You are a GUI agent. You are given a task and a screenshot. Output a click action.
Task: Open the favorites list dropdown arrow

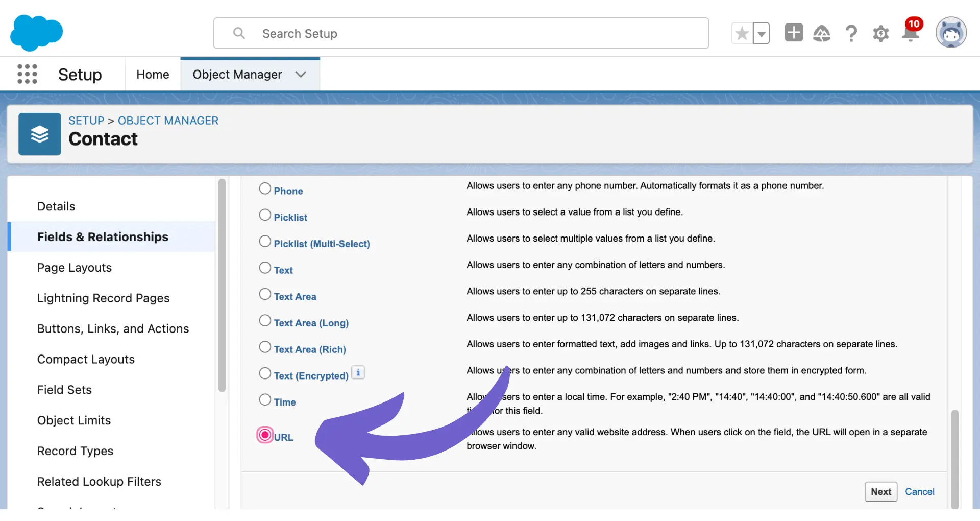coord(762,34)
